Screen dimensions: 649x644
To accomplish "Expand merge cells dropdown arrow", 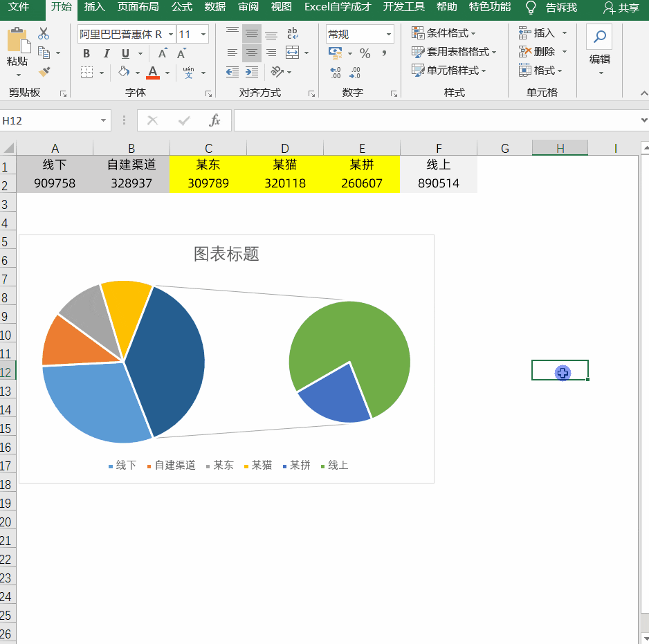I will point(307,53).
